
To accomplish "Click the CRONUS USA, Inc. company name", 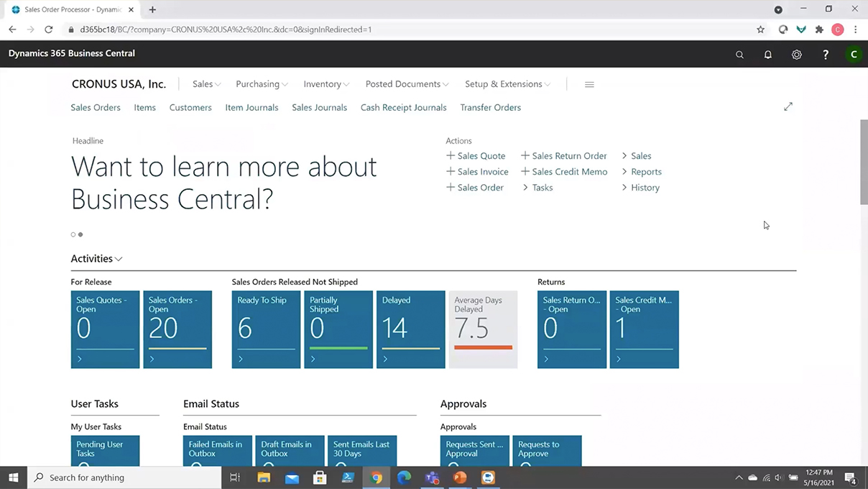I will click(x=119, y=84).
